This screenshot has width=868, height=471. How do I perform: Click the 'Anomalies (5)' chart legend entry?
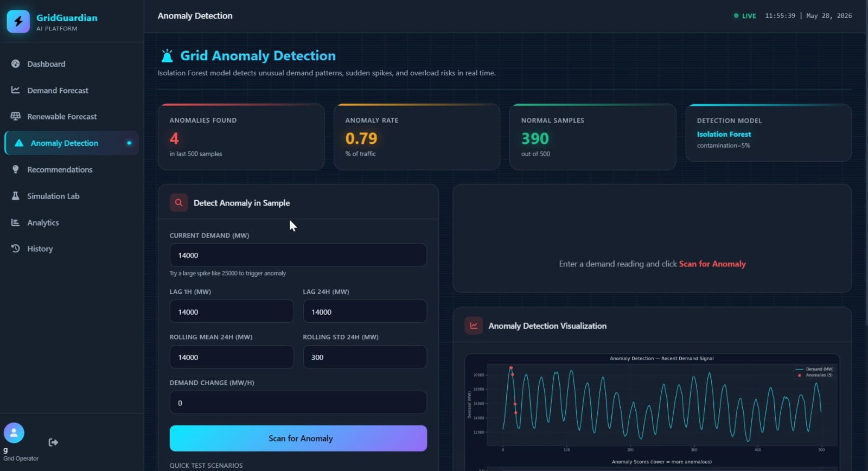[815, 375]
